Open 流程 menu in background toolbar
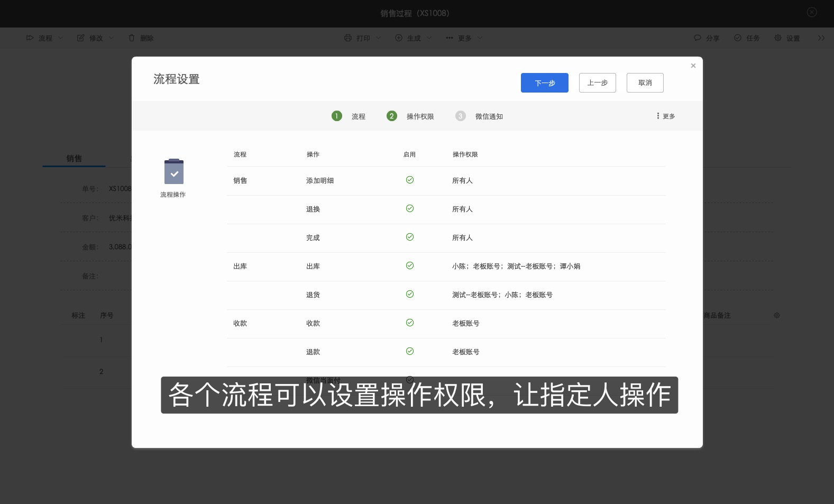 coord(44,38)
